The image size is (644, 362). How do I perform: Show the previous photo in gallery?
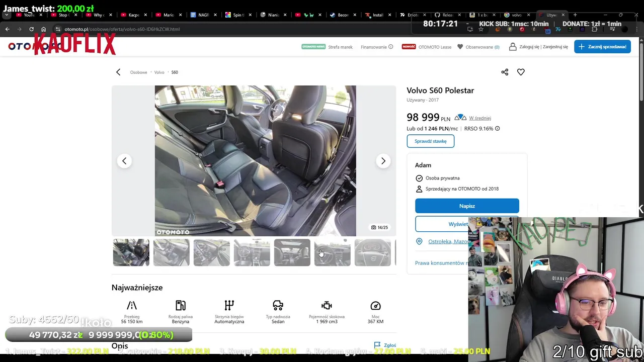click(124, 161)
